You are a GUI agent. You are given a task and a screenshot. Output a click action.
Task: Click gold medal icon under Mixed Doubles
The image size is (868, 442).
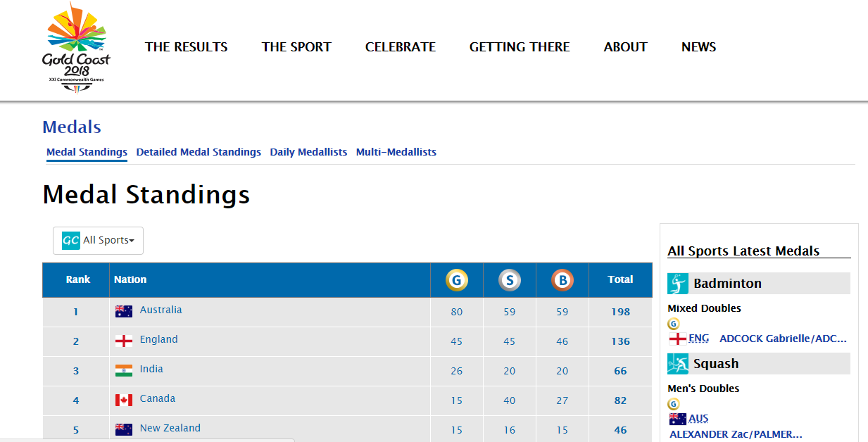click(x=674, y=324)
